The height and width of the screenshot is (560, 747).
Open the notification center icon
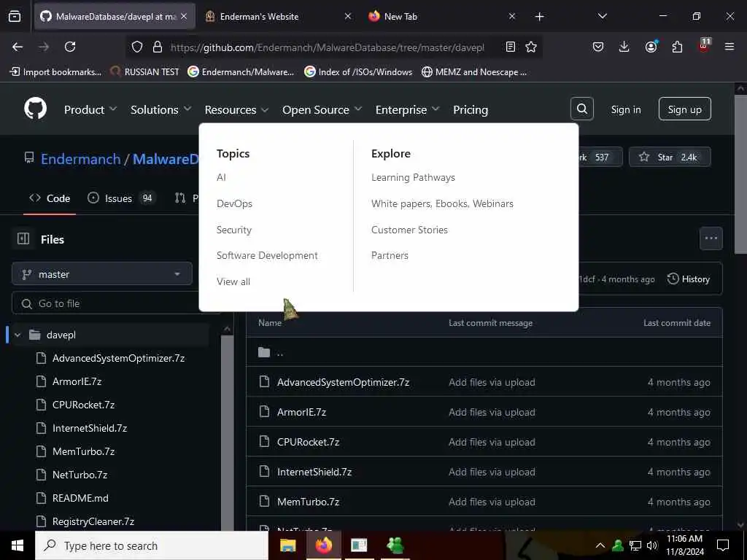[x=723, y=545]
